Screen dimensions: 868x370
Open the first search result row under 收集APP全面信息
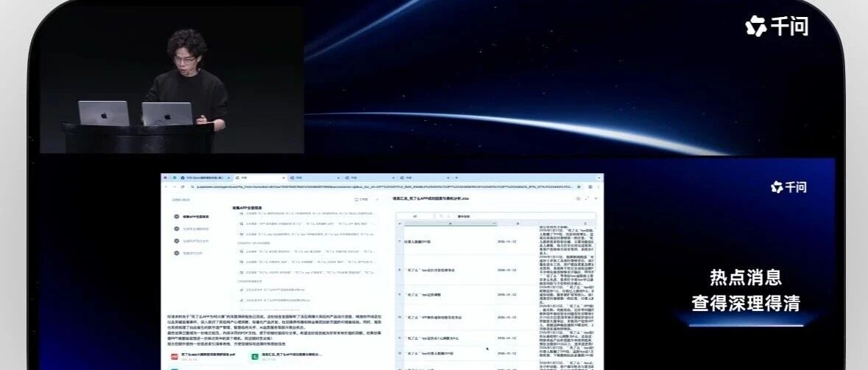306,213
